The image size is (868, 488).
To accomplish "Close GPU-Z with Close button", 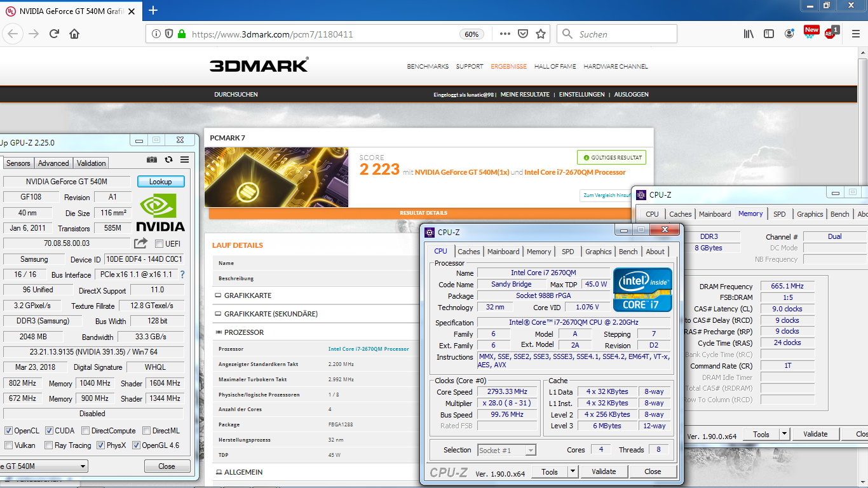I will (x=166, y=466).
